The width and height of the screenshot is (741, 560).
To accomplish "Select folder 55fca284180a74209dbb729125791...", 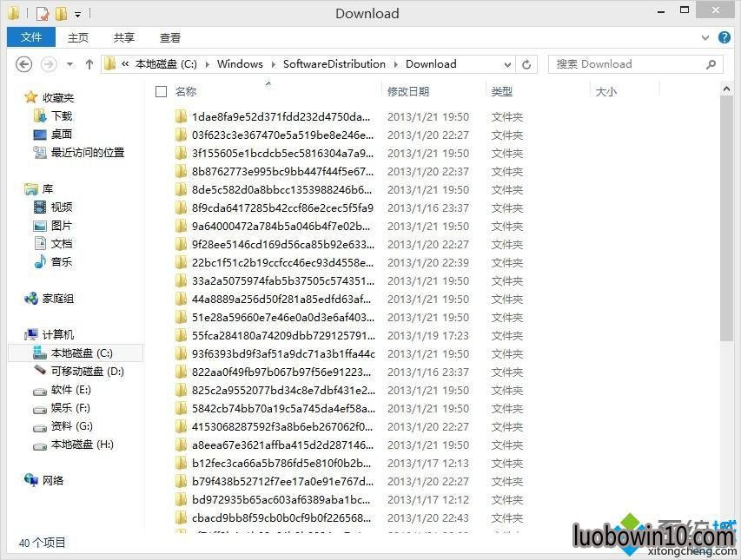I will point(283,336).
